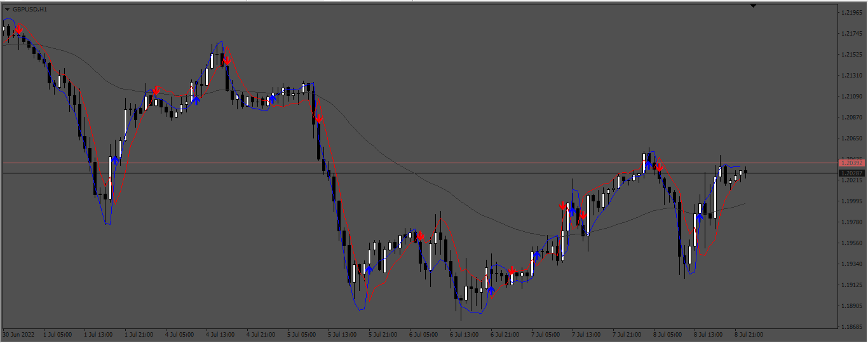
Task: Click the blue buy arrow above 5 Jul 21:00
Action: (369, 269)
